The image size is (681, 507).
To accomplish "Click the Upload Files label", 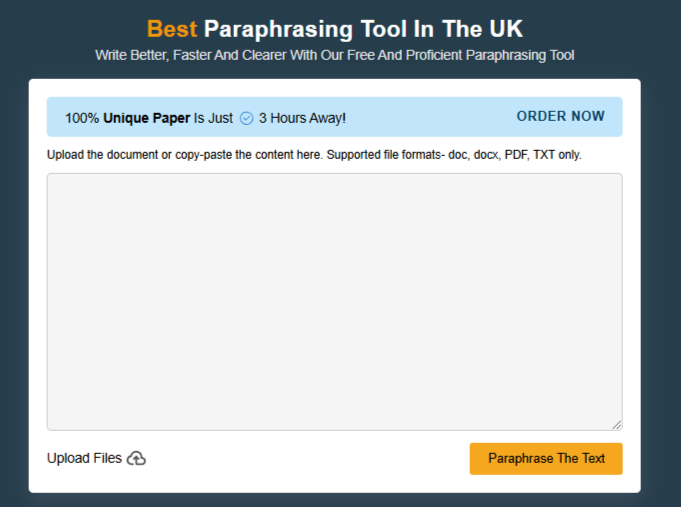I will pyautogui.click(x=84, y=458).
